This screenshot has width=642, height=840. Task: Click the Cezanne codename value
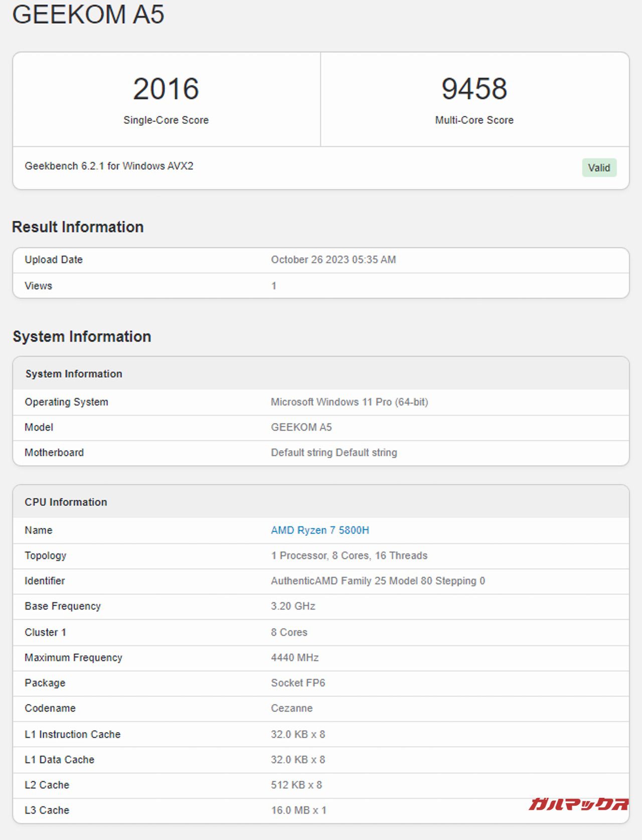[291, 708]
